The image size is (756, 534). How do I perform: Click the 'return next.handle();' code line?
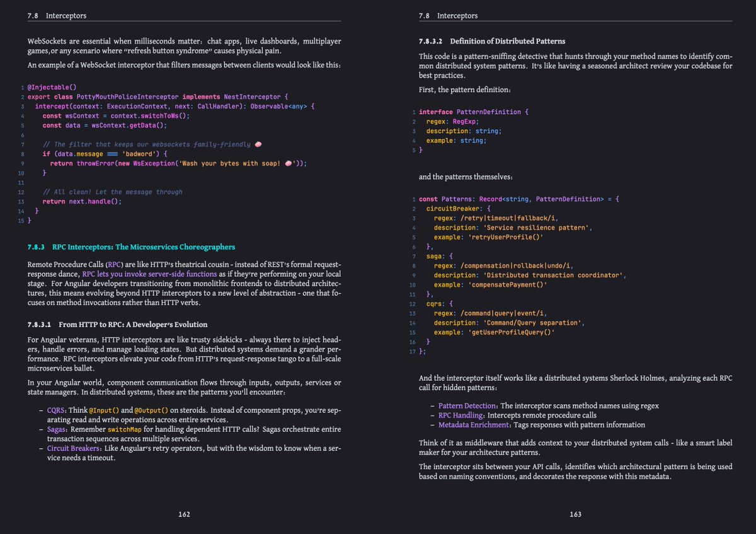[x=82, y=202]
